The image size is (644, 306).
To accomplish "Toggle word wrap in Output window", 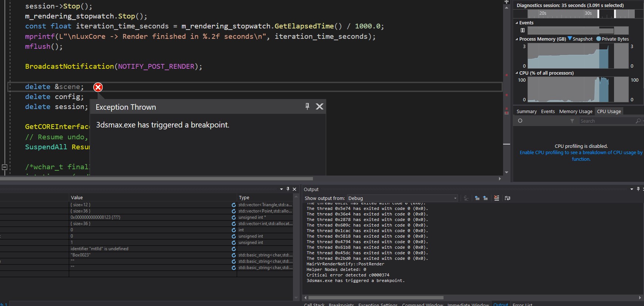I will point(508,198).
